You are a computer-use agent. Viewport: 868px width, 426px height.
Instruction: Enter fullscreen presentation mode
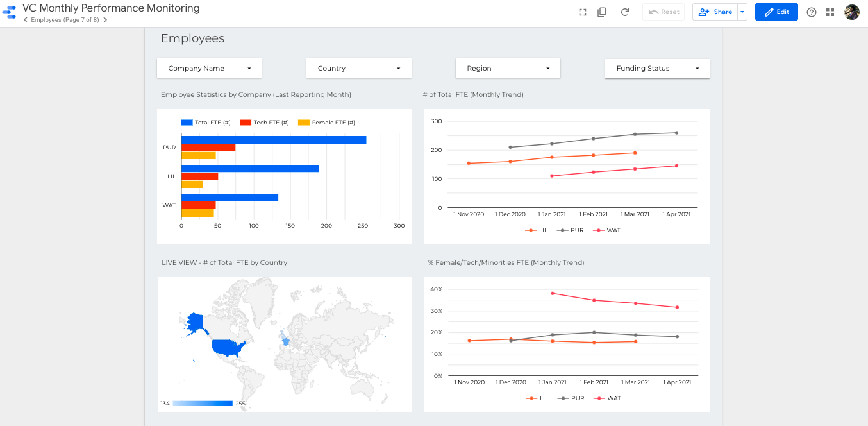pos(583,12)
